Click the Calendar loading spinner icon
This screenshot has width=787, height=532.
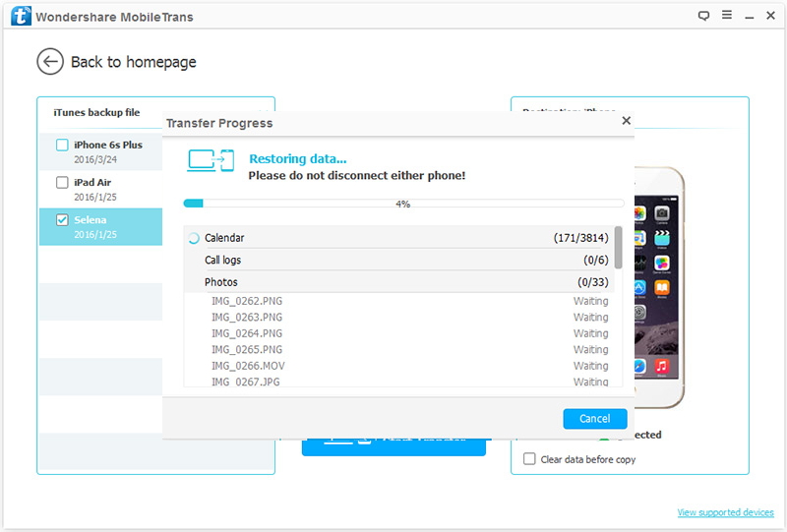point(194,238)
